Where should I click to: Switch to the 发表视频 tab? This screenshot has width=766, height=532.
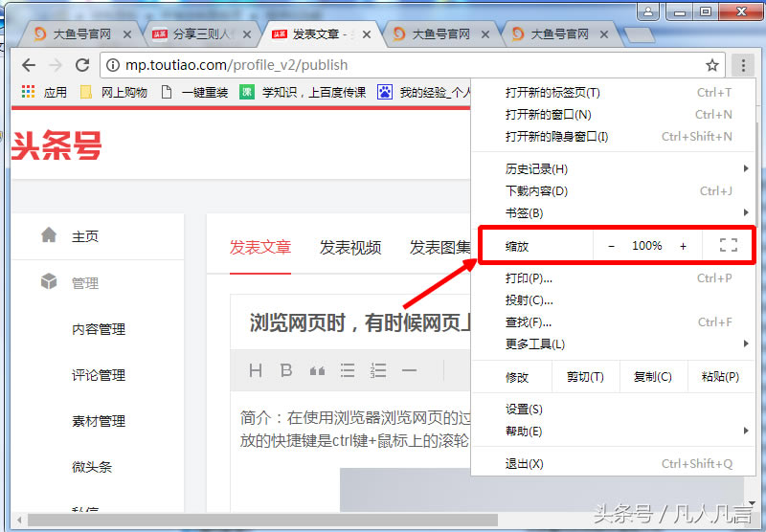(350, 248)
